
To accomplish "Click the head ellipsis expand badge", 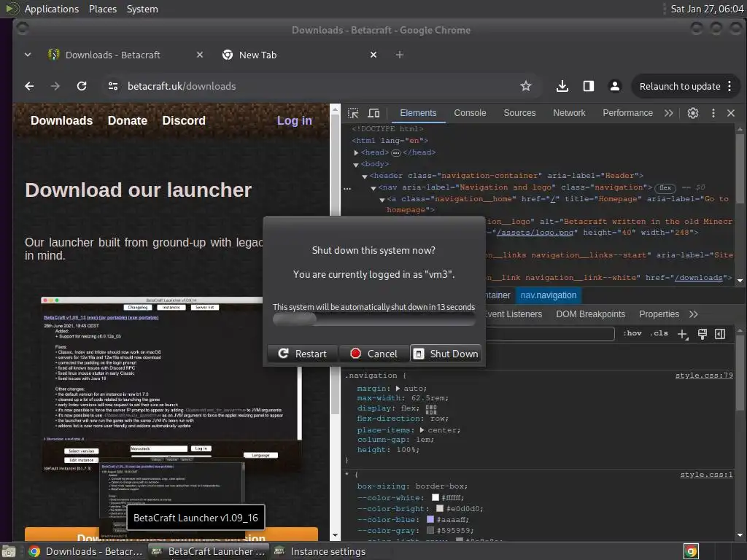I will pos(396,153).
